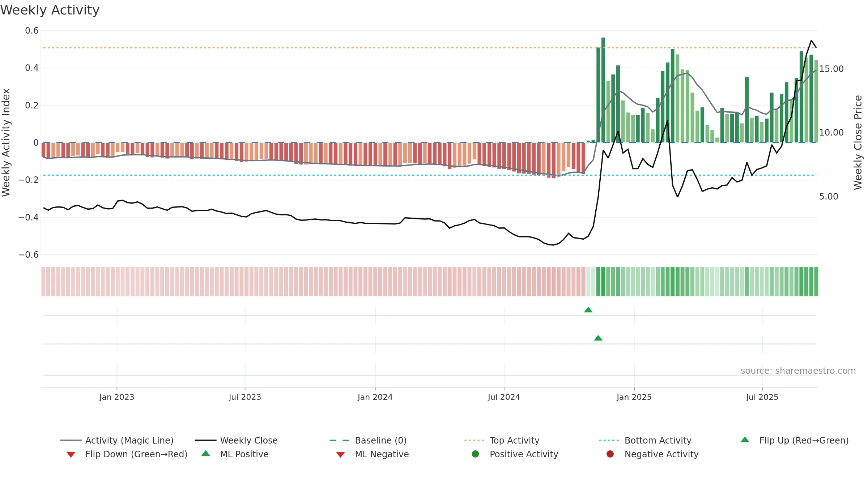Click the Weekly Activity Index axis title

coord(6,142)
